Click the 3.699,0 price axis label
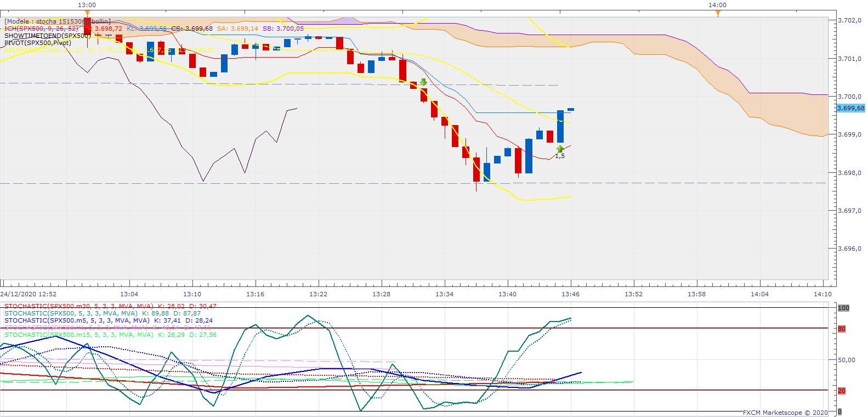Image resolution: width=868 pixels, height=417 pixels. tap(850, 134)
